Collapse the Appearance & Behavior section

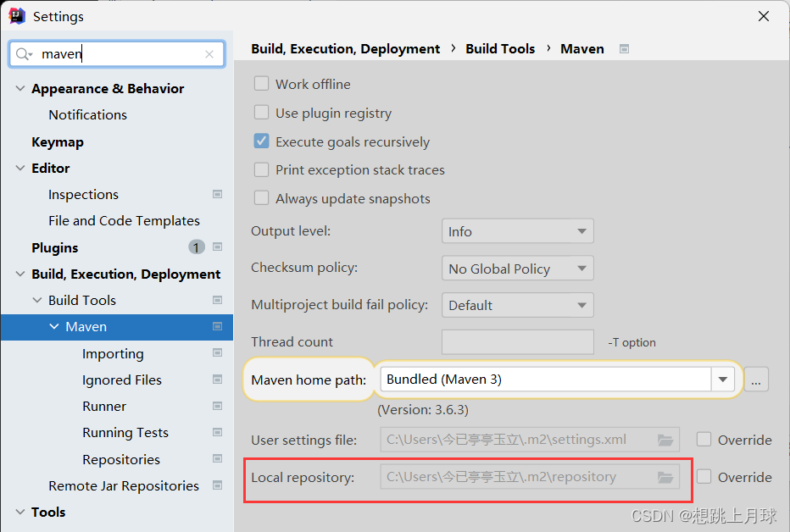20,89
